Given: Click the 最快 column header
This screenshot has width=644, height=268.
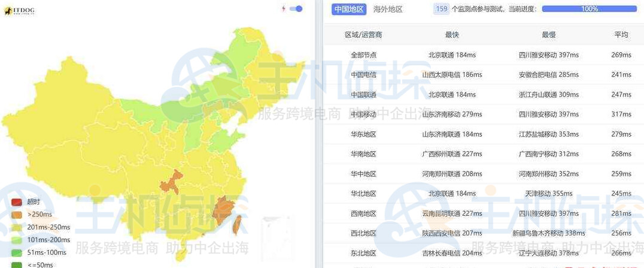Looking at the screenshot, I should click(452, 35).
